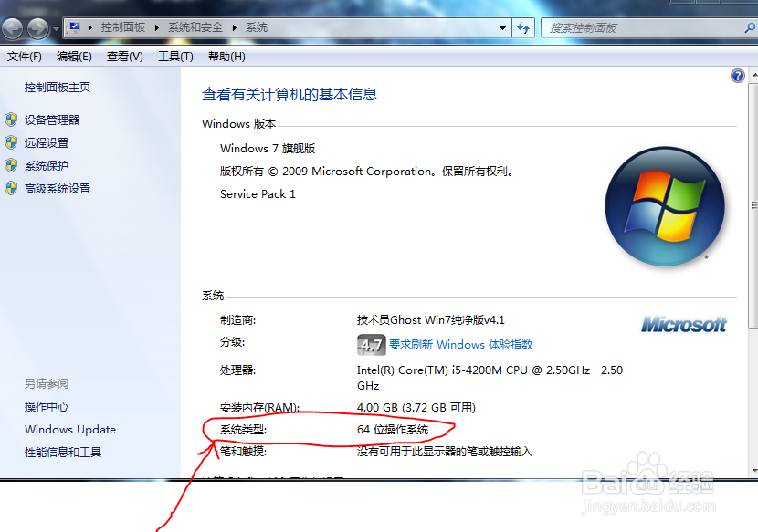Screen dimensions: 758x532
Task: Click the 4.7 experience index badge
Action: coord(372,345)
